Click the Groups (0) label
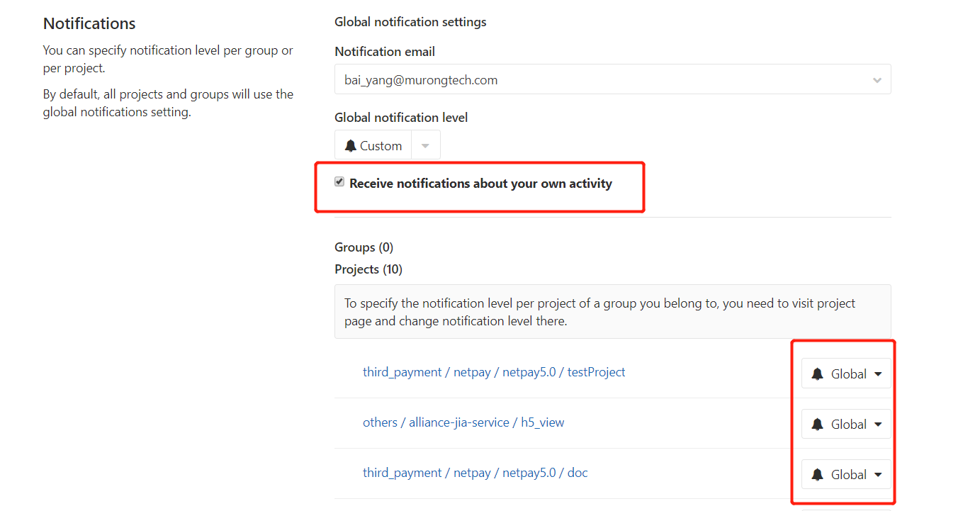This screenshot has height=511, width=980. click(x=364, y=247)
